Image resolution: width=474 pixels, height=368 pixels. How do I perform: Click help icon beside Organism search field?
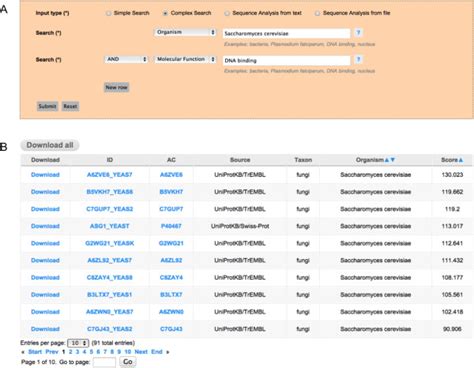coord(358,33)
